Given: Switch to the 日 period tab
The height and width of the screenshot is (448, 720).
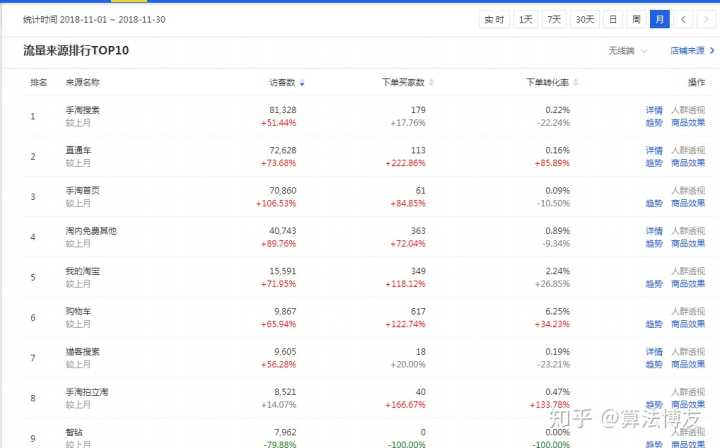Looking at the screenshot, I should (x=613, y=20).
